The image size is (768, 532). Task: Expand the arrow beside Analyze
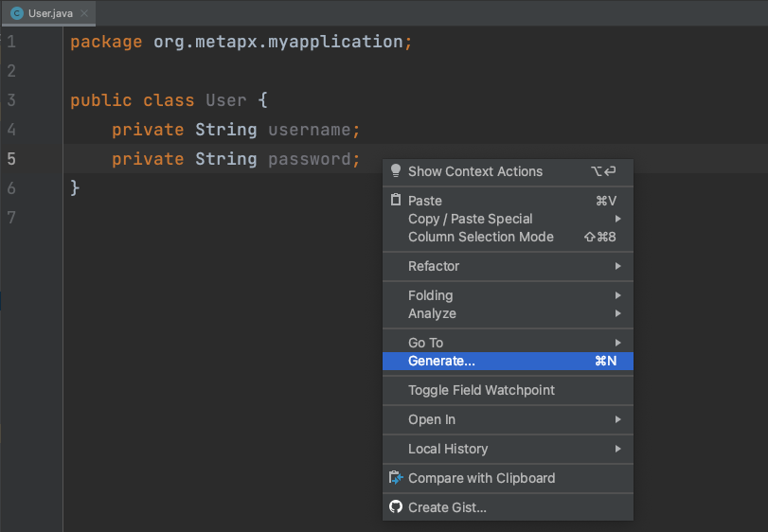coord(618,313)
